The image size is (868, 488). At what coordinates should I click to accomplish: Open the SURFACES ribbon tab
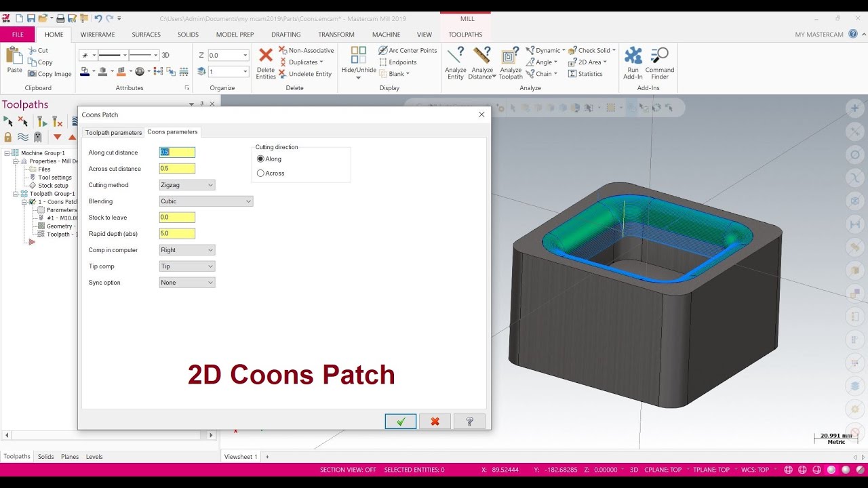tap(146, 35)
